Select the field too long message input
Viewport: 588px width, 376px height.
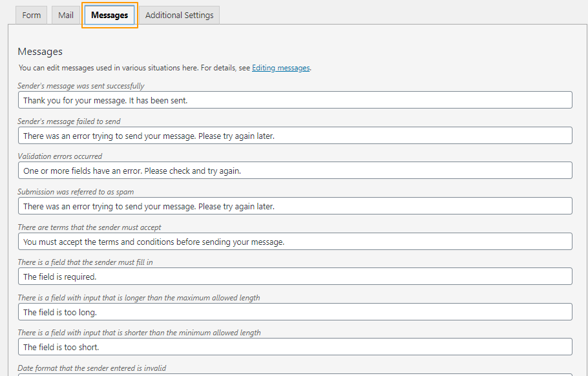pos(294,311)
